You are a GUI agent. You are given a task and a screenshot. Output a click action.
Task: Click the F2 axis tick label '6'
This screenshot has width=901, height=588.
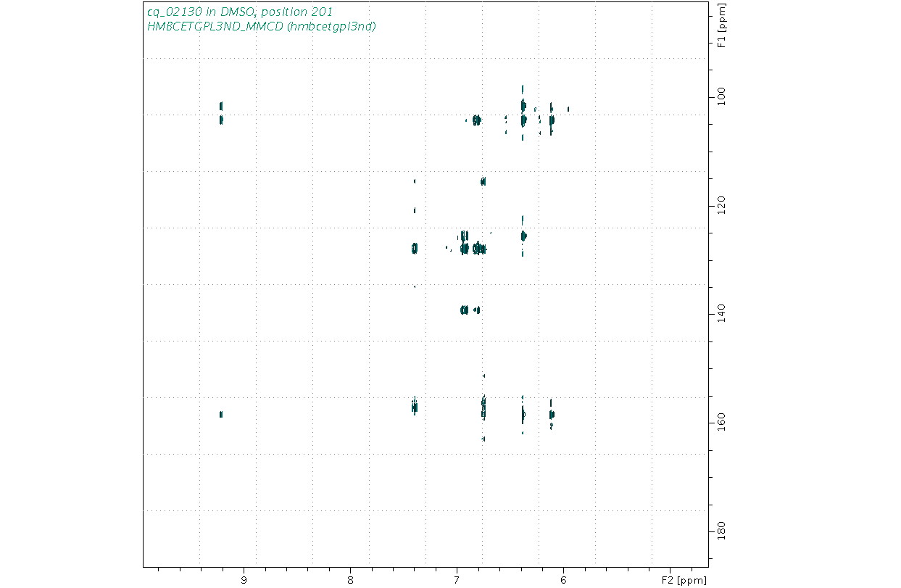tap(563, 580)
